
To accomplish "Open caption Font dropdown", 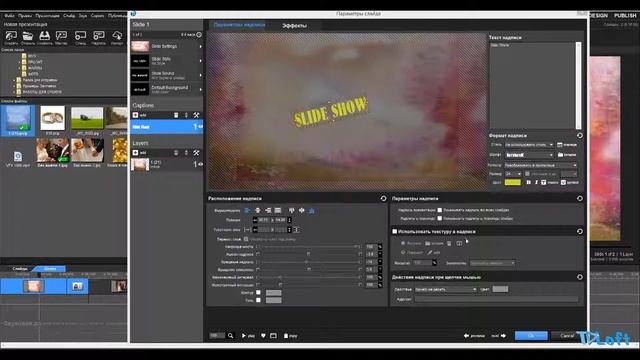I will (529, 155).
